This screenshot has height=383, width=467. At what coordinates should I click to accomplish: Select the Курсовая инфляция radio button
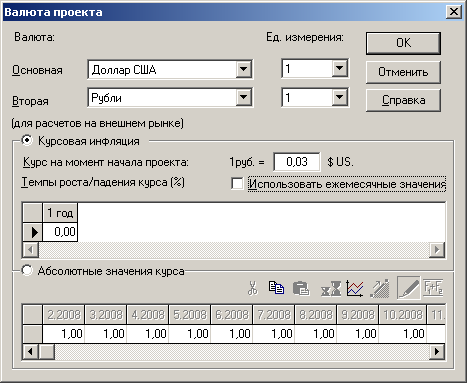[27, 141]
